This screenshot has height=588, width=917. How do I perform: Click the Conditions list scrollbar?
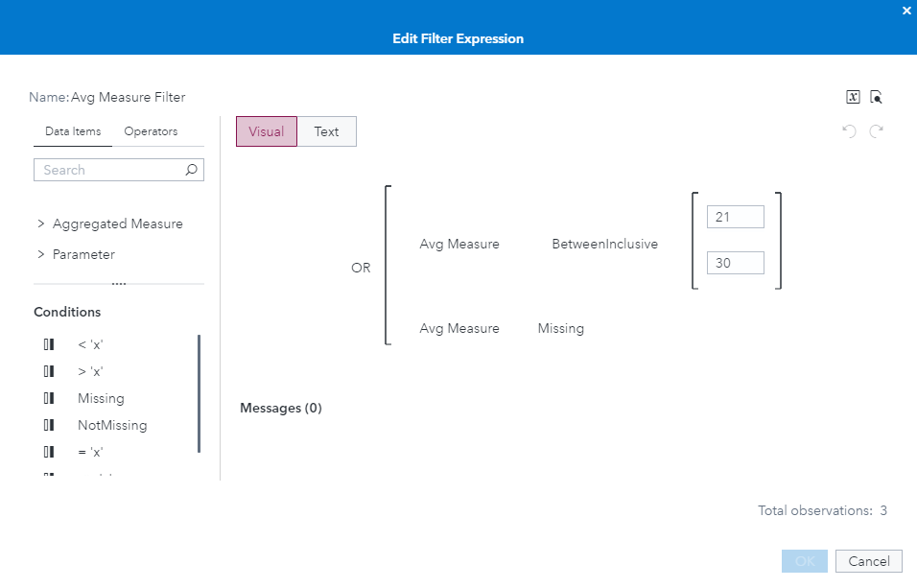point(199,393)
